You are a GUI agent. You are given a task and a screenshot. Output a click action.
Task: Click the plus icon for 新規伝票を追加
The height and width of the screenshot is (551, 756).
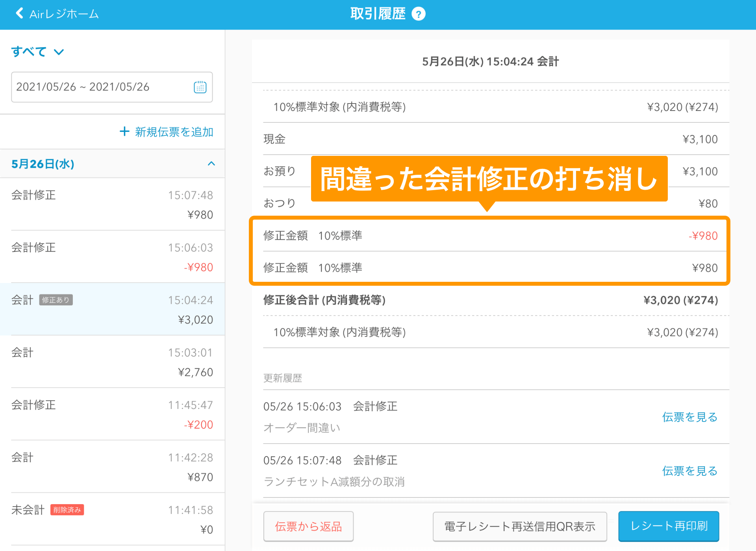tap(124, 131)
